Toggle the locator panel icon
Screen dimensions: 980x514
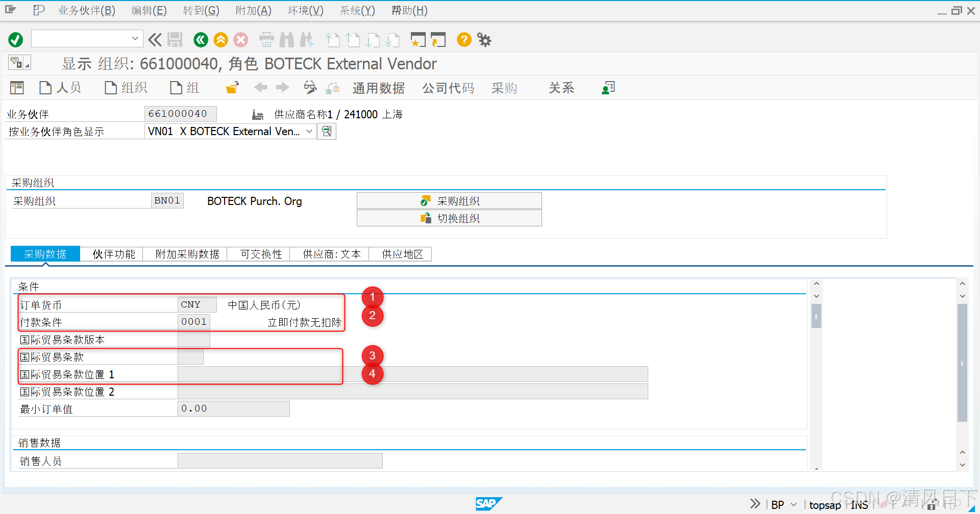pos(17,88)
